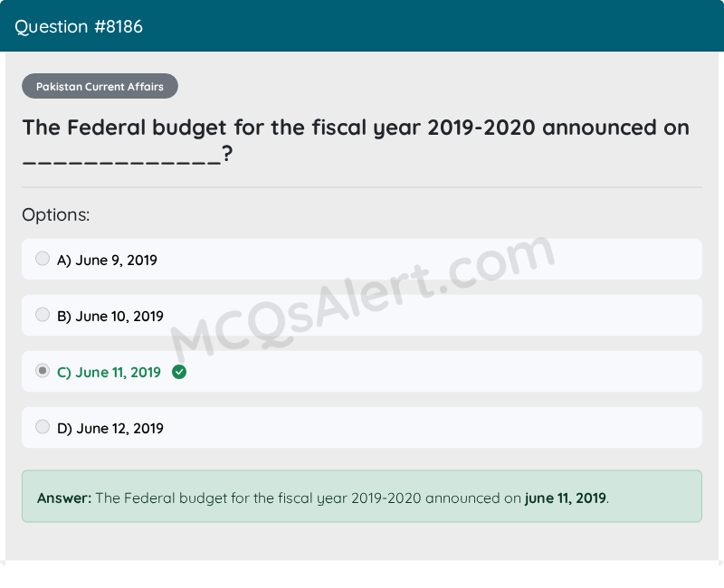Click the MCQsAlert.com watermark
The image size is (724, 588).
[x=363, y=299]
